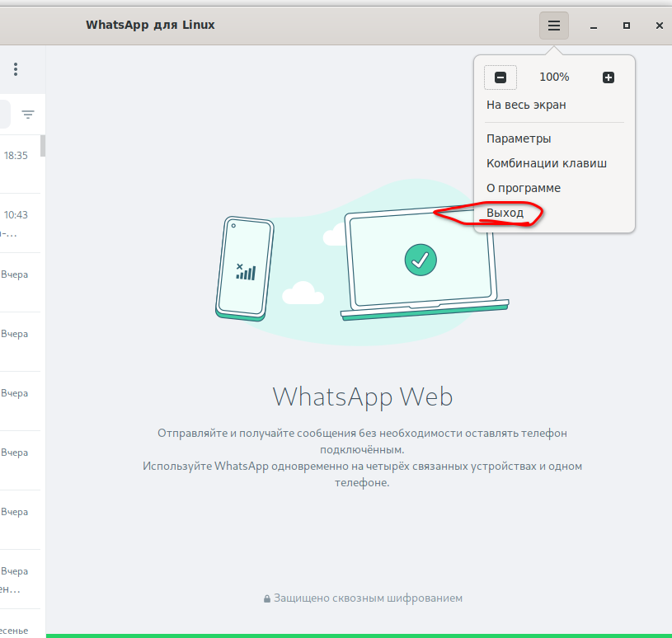Open "Параметры" from the menu
The image size is (672, 638).
[x=519, y=138]
